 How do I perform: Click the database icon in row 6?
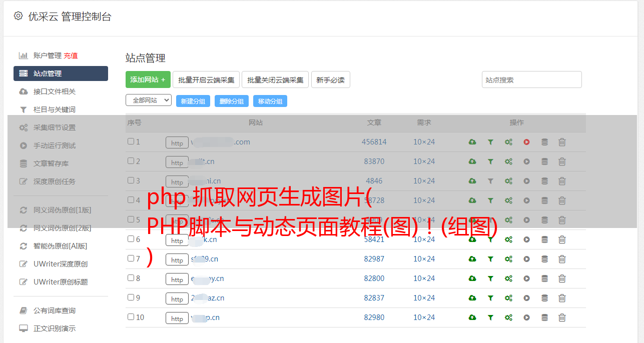[x=544, y=239]
